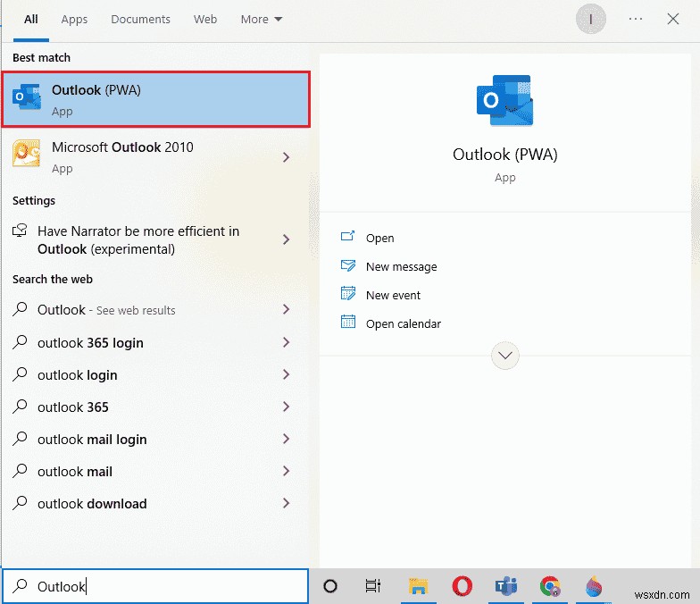This screenshot has height=604, width=700.
Task: Click the Open calendar icon
Action: click(x=348, y=322)
